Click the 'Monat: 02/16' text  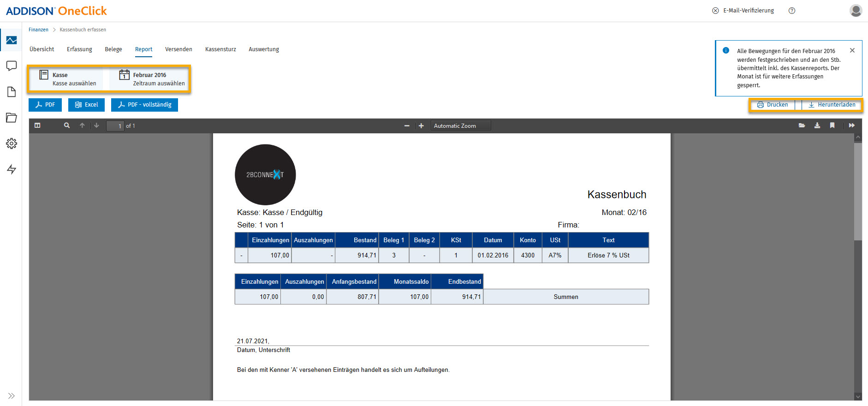point(624,213)
